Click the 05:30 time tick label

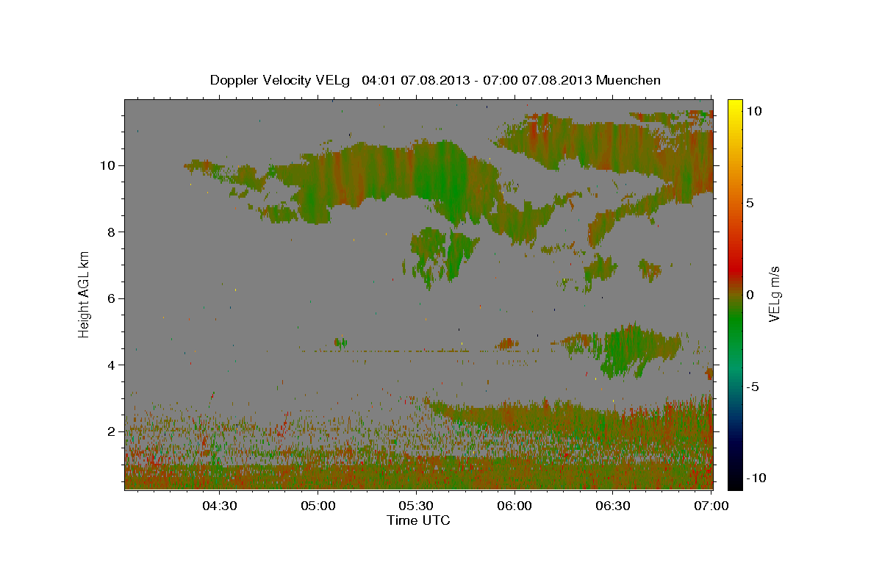click(x=416, y=506)
